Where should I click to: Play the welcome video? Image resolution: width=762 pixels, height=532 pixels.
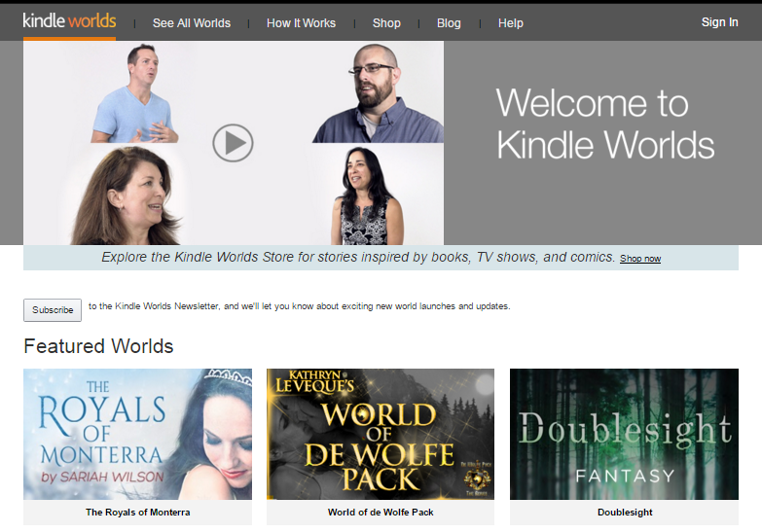click(x=233, y=143)
